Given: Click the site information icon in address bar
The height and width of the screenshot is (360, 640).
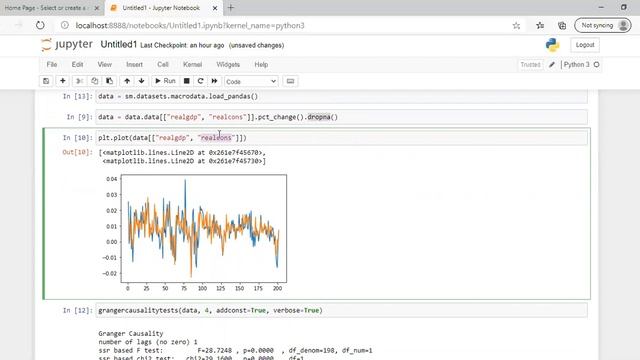Looking at the screenshot, I should (64, 25).
